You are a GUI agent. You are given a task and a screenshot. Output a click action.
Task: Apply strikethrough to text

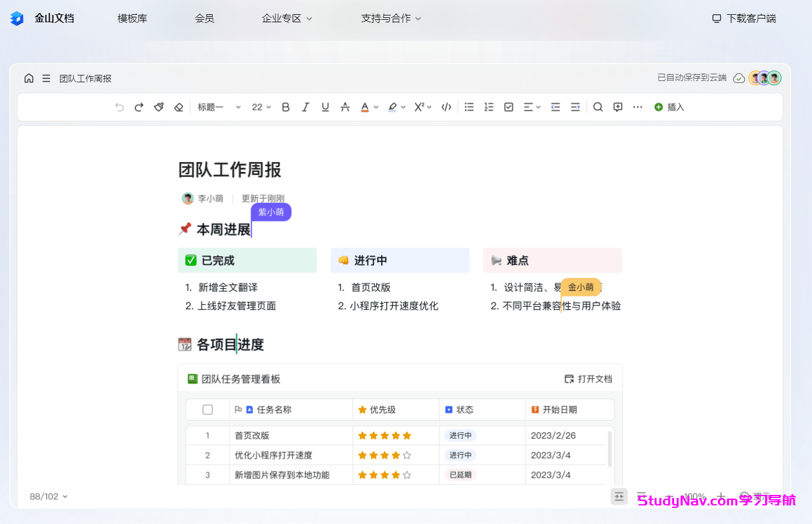[x=344, y=106]
